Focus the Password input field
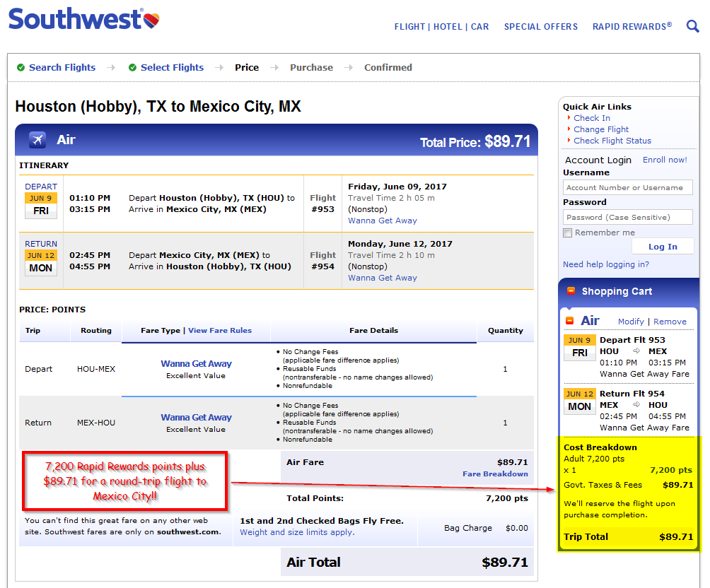 point(627,217)
